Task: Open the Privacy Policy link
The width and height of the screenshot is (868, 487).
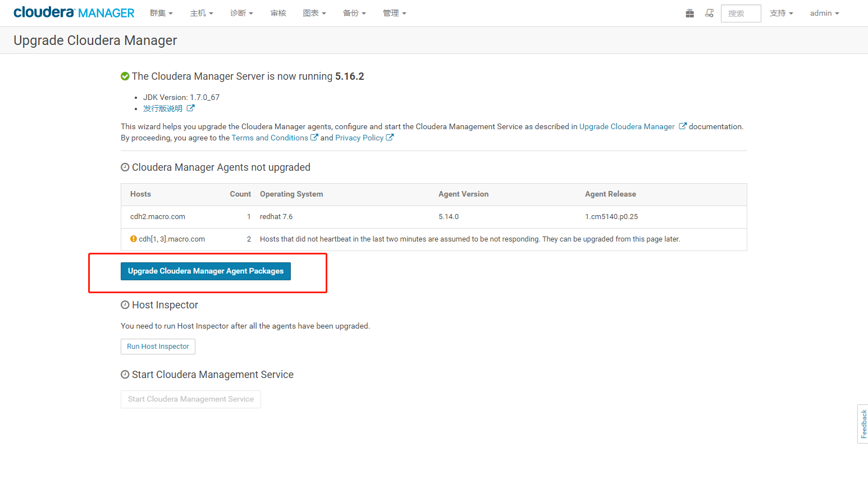Action: [x=359, y=138]
